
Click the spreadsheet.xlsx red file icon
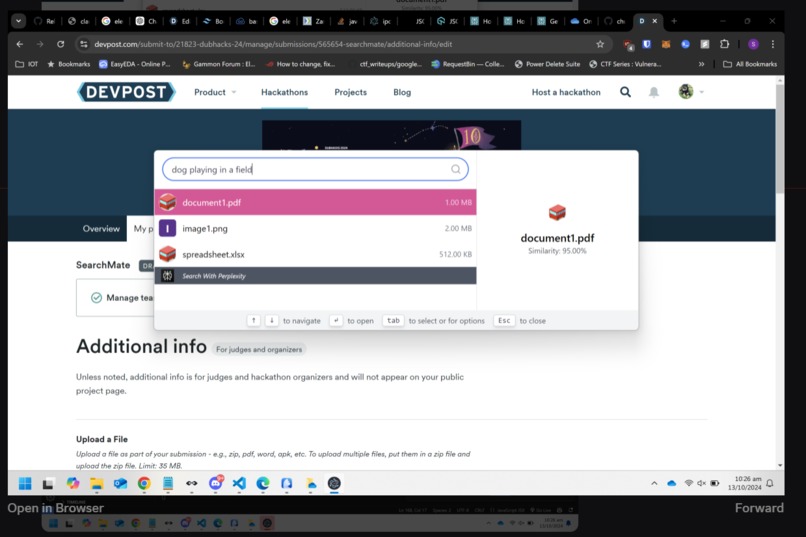(167, 254)
